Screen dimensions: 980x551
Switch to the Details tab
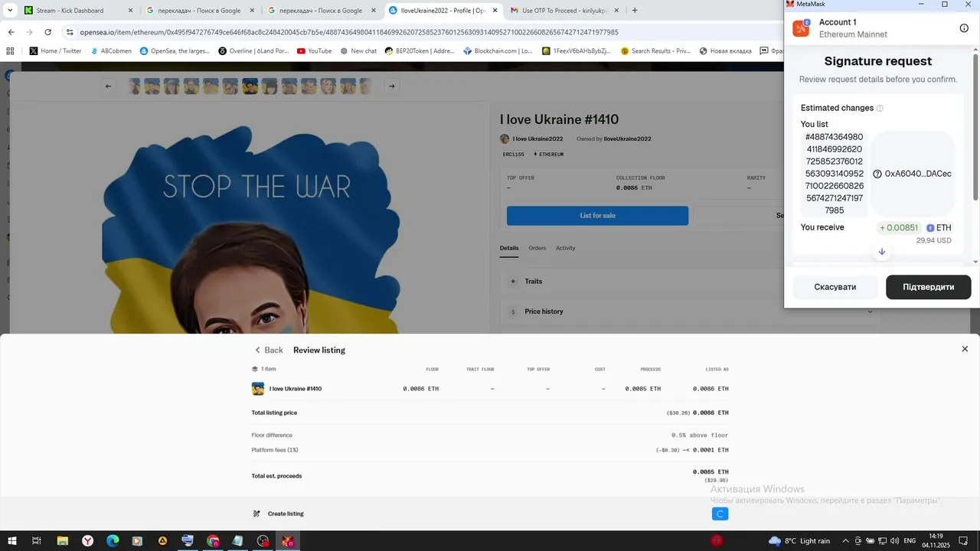tap(509, 248)
